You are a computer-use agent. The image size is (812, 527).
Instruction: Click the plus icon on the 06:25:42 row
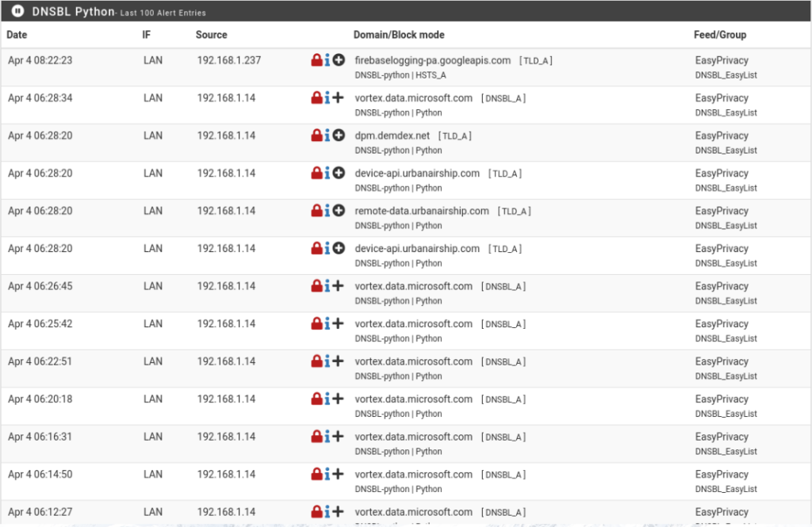coord(338,323)
